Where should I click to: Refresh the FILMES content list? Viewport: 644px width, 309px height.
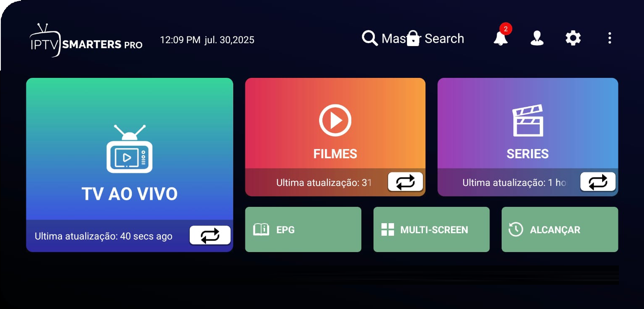pyautogui.click(x=405, y=182)
